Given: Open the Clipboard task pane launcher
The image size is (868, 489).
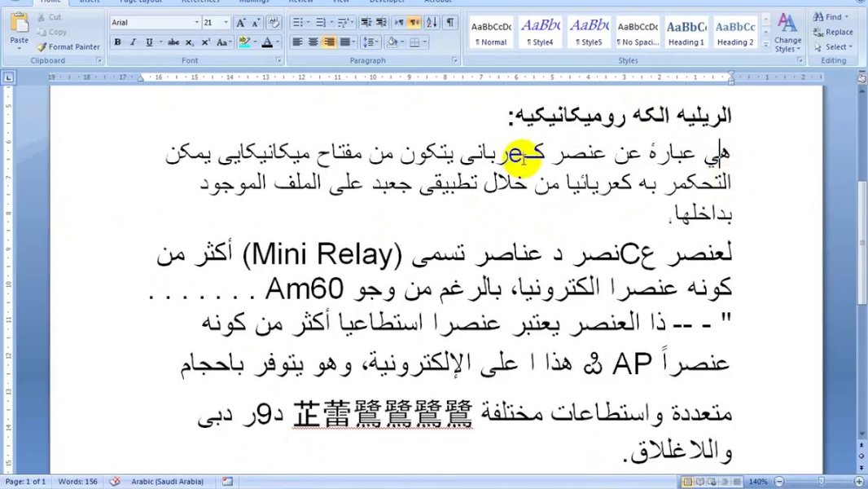Looking at the screenshot, I should click(99, 59).
